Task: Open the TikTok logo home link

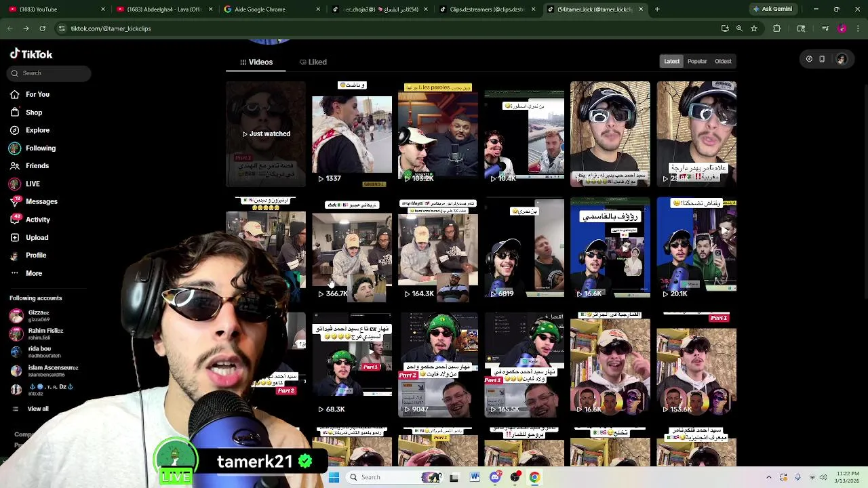Action: pos(31,54)
